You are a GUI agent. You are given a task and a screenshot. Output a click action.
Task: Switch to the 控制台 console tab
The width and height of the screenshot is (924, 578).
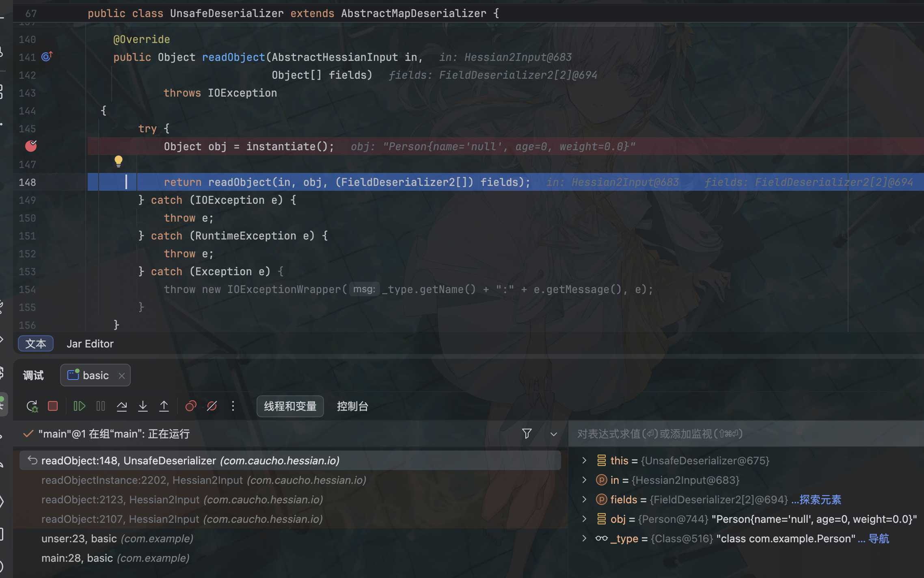(352, 406)
